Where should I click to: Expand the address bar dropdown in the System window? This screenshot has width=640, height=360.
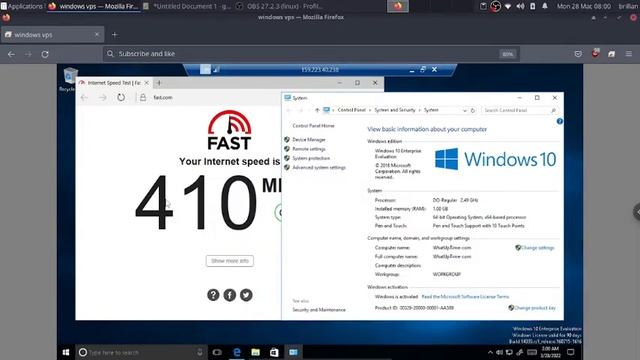click(464, 111)
